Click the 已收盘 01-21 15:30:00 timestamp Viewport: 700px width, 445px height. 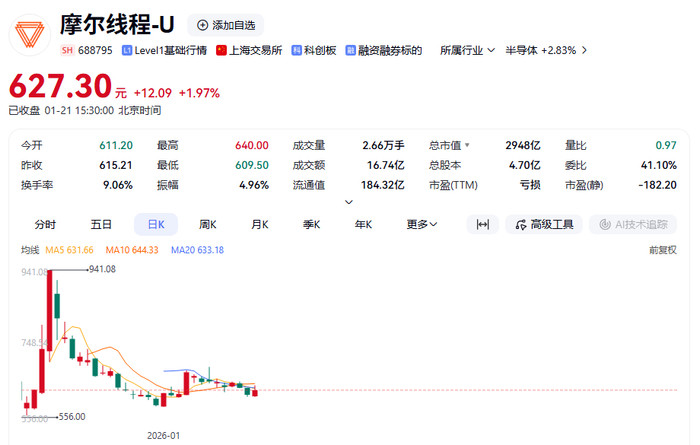pyautogui.click(x=85, y=110)
